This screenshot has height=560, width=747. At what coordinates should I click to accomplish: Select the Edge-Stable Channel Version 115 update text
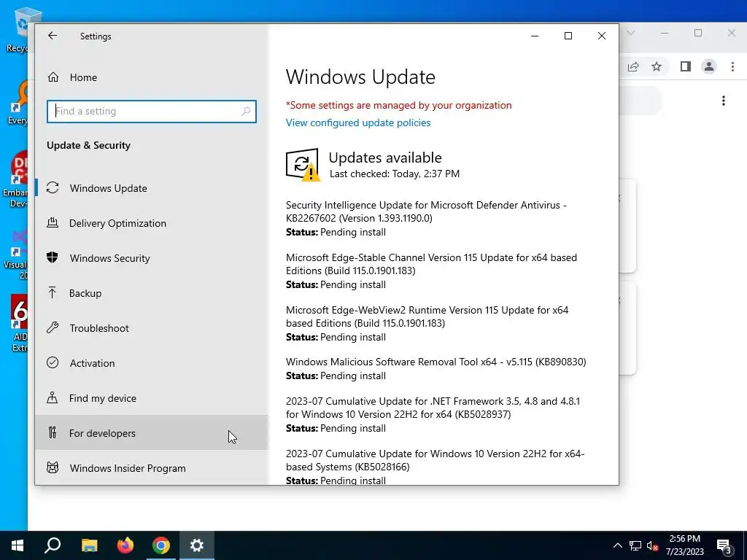431,264
